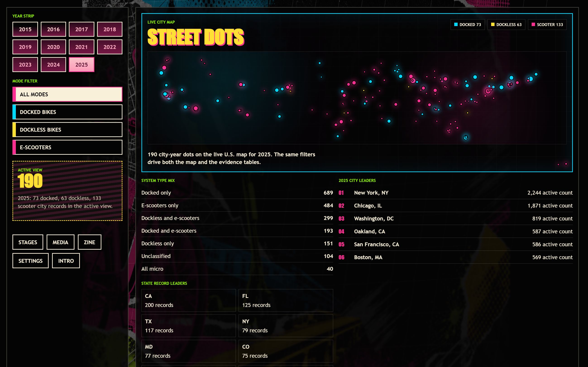The image size is (588, 367).
Task: Select year 2019 in the year strip
Action: (x=25, y=47)
